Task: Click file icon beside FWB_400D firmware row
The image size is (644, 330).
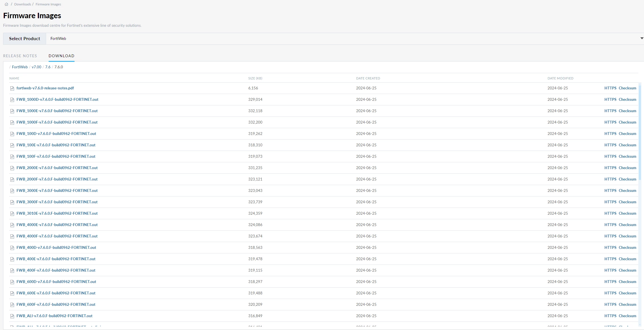Action: coord(12,248)
